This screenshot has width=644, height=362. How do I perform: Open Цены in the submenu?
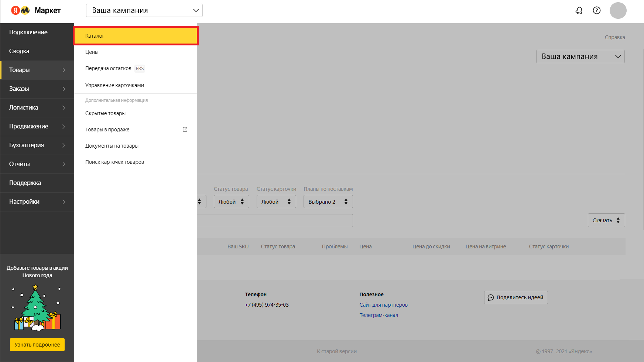pyautogui.click(x=92, y=52)
